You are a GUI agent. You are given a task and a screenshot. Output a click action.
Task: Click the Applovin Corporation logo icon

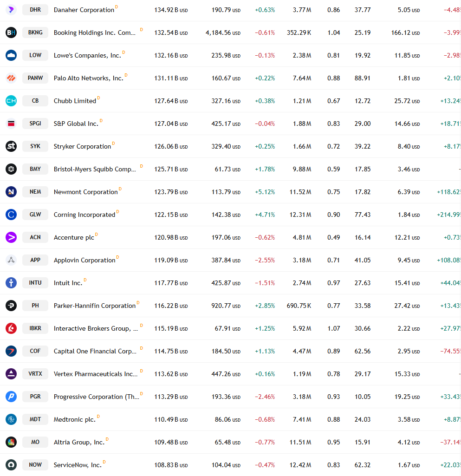coord(11,260)
